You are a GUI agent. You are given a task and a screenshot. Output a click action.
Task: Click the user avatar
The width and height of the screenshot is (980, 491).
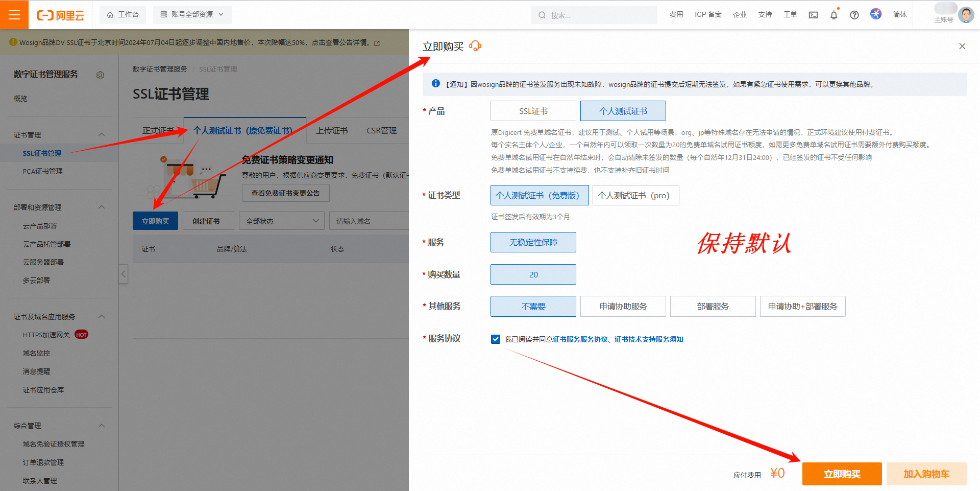click(x=966, y=15)
